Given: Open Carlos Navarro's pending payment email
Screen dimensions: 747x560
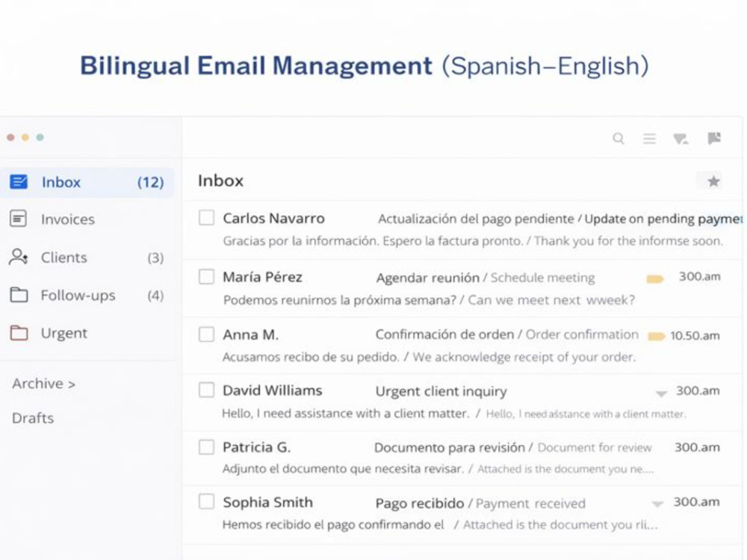Looking at the screenshot, I should pos(462,229).
